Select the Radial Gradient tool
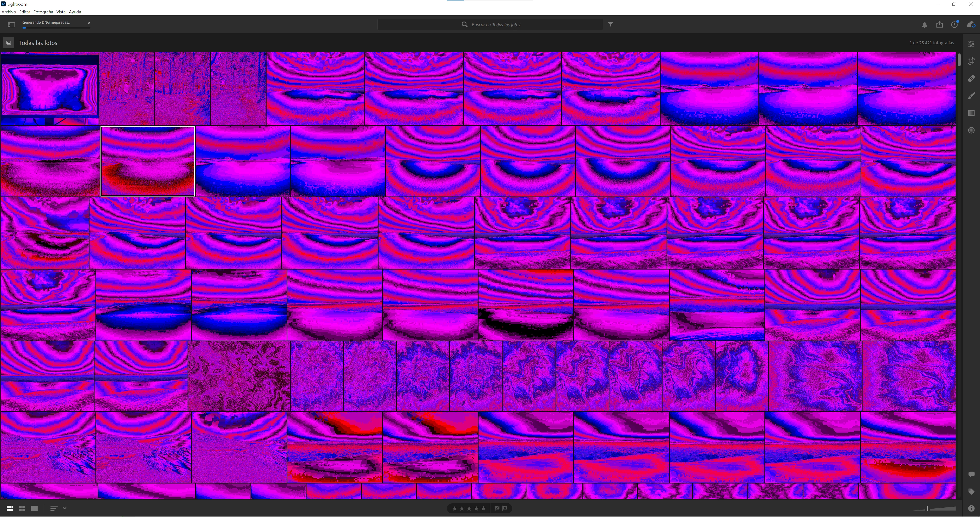Viewport: 980px width, 517px height. 971,130
